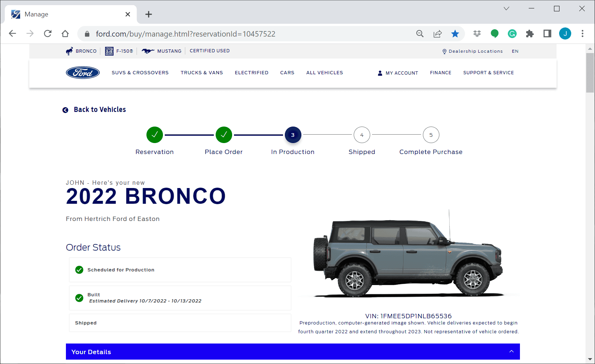595x364 pixels.
Task: Select the Reservation step checkmark
Action: (x=155, y=135)
